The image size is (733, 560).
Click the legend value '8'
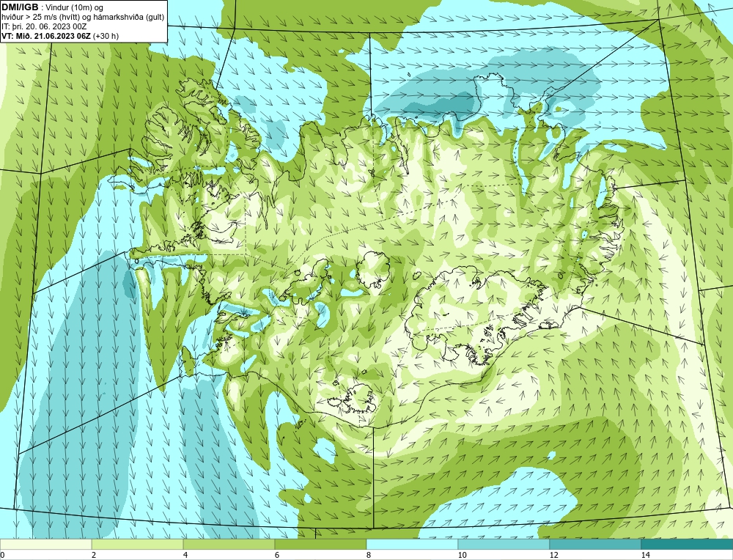coord(369,555)
